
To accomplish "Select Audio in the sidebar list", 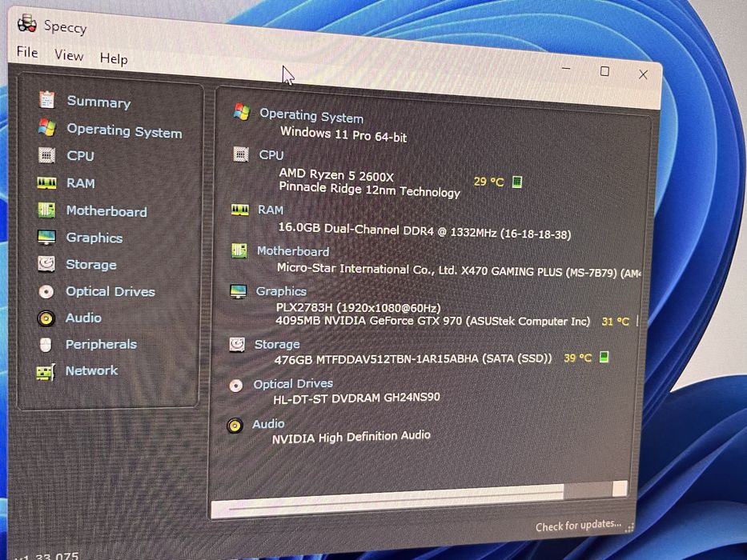I will [x=83, y=318].
